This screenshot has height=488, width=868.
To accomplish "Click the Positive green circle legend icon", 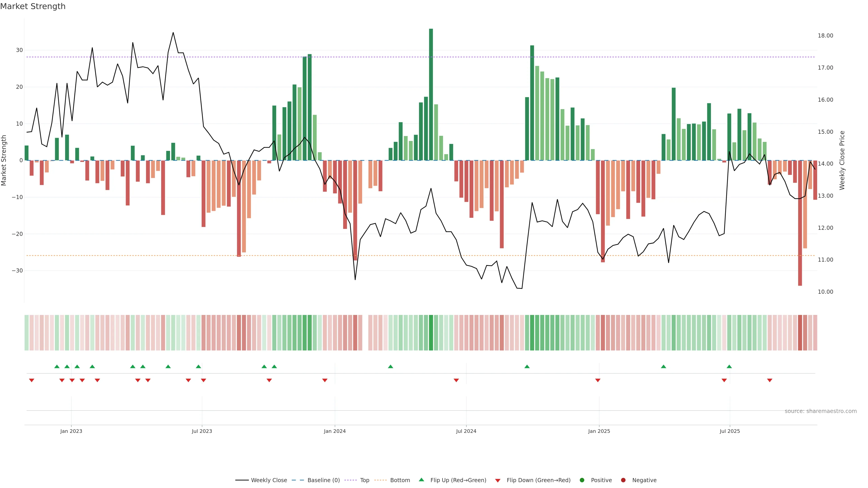I will coord(582,480).
